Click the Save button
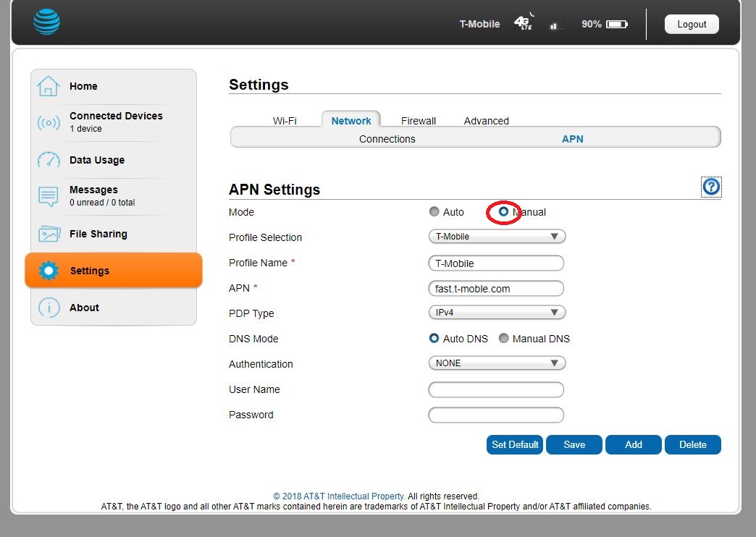Image resolution: width=756 pixels, height=537 pixels. tap(574, 444)
